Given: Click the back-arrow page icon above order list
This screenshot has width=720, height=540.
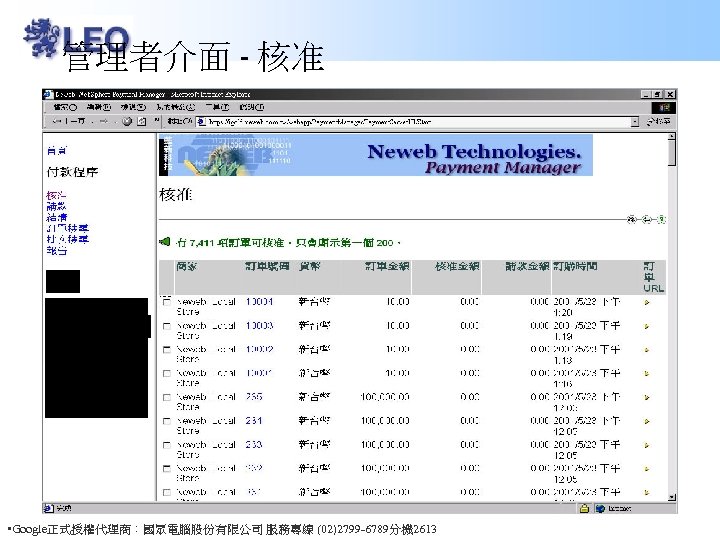Looking at the screenshot, I should (647, 219).
